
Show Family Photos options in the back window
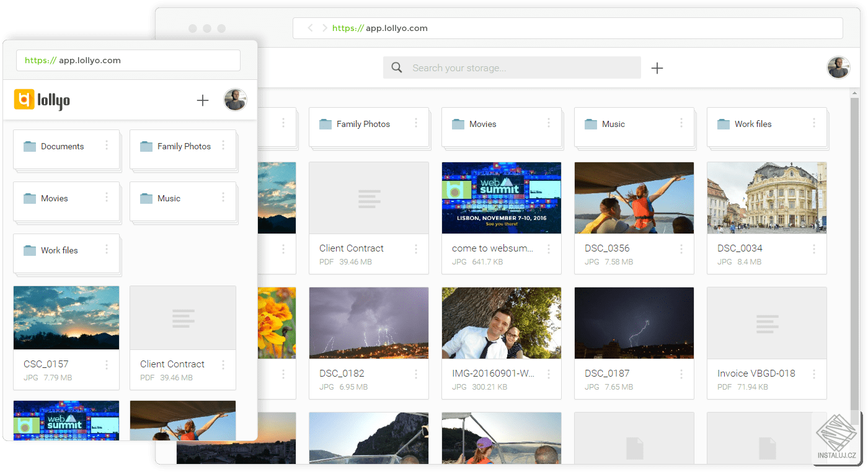click(x=416, y=123)
